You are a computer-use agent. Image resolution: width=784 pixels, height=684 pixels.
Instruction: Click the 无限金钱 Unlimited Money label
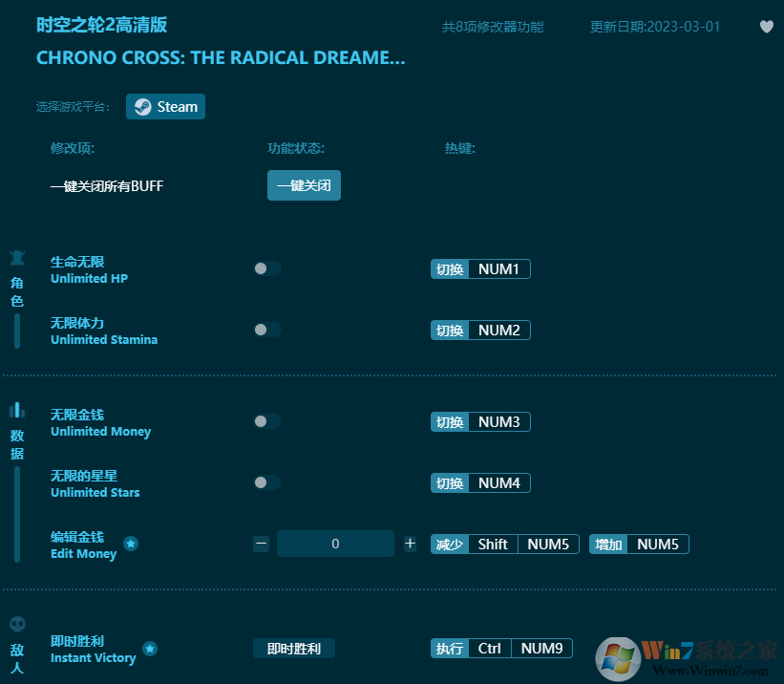coord(100,423)
